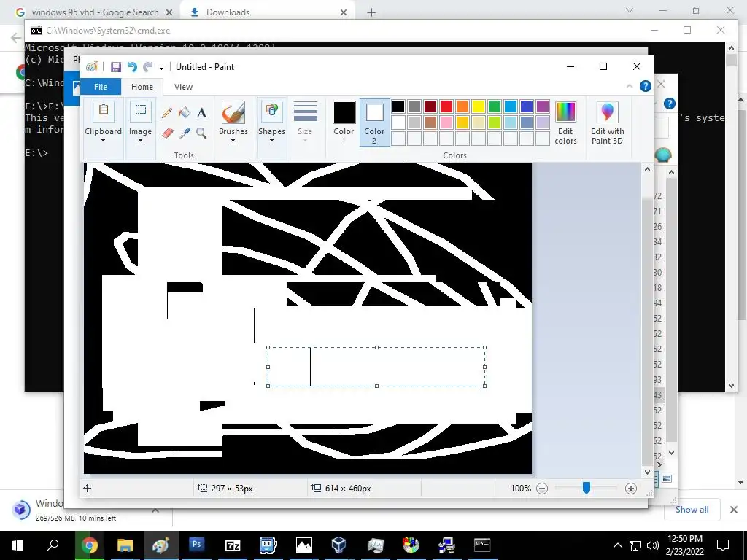The image size is (747, 560).
Task: Open the Shapes gallery dropdown
Action: coord(271,141)
